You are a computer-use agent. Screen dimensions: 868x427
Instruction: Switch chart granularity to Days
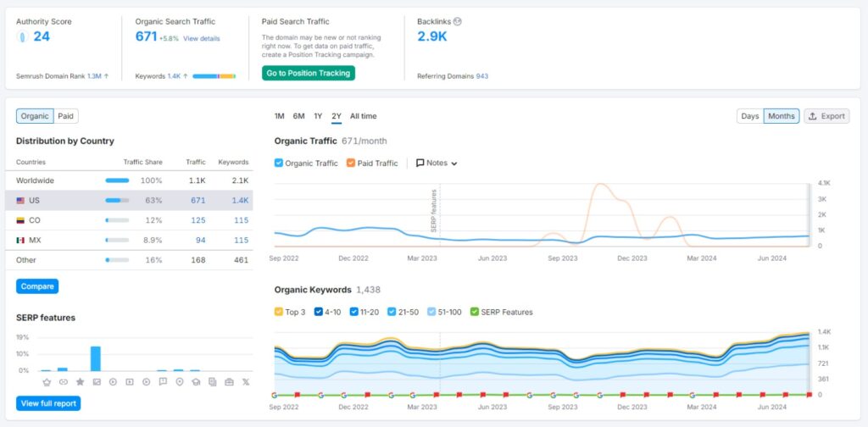tap(750, 116)
